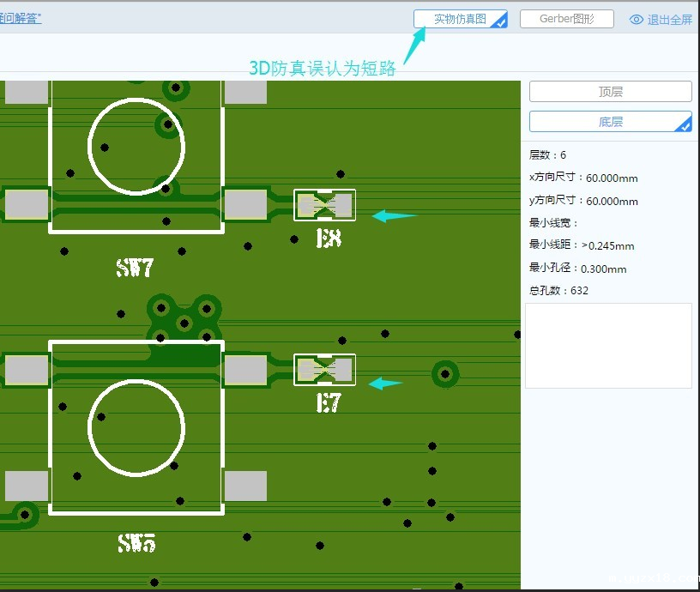The height and width of the screenshot is (592, 700).
Task: Click the cyan arrow pointing at E7
Action: (x=386, y=384)
